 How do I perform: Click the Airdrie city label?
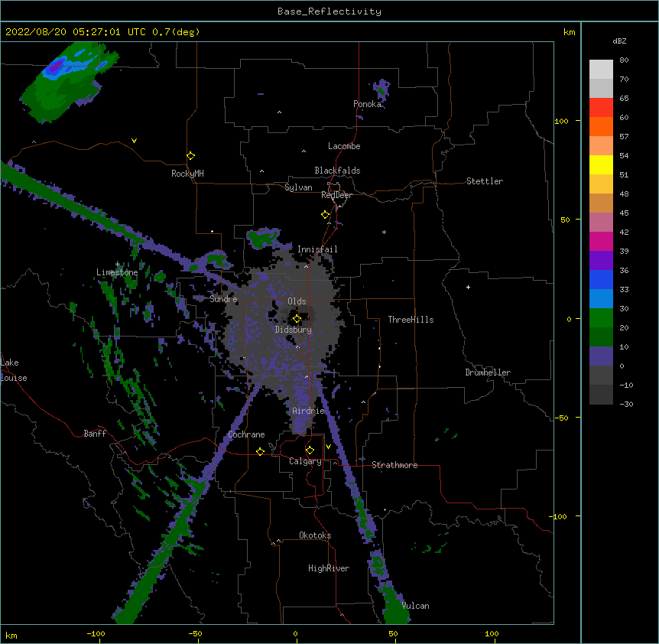[308, 411]
